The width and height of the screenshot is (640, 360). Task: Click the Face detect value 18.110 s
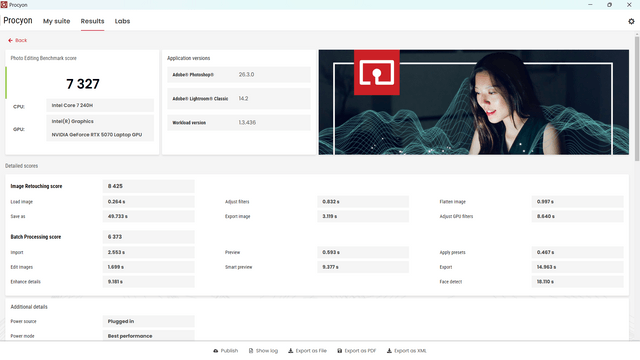[x=577, y=282]
